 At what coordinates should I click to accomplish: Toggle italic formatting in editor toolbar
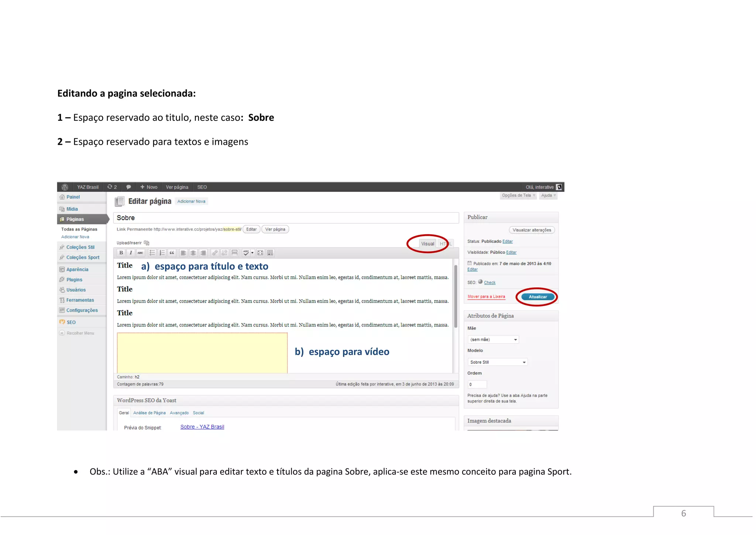(x=131, y=253)
